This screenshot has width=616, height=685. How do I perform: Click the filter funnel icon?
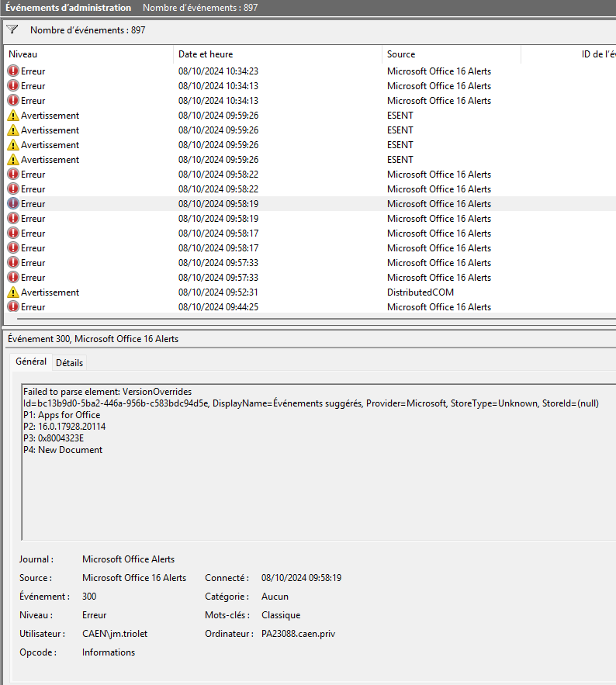click(12, 29)
